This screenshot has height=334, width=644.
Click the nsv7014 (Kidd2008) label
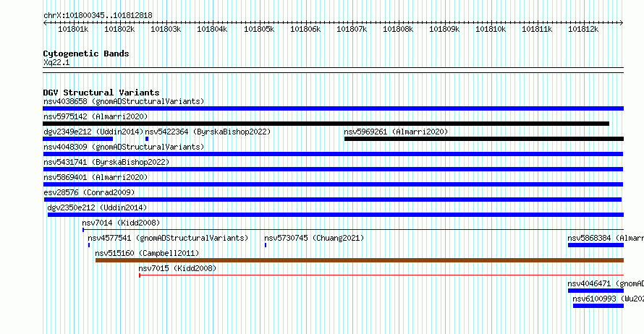(121, 223)
